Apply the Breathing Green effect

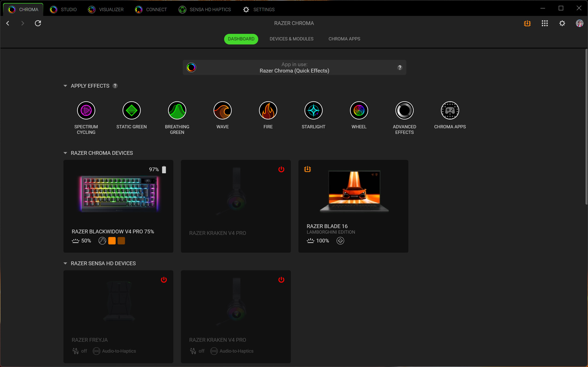tap(177, 110)
